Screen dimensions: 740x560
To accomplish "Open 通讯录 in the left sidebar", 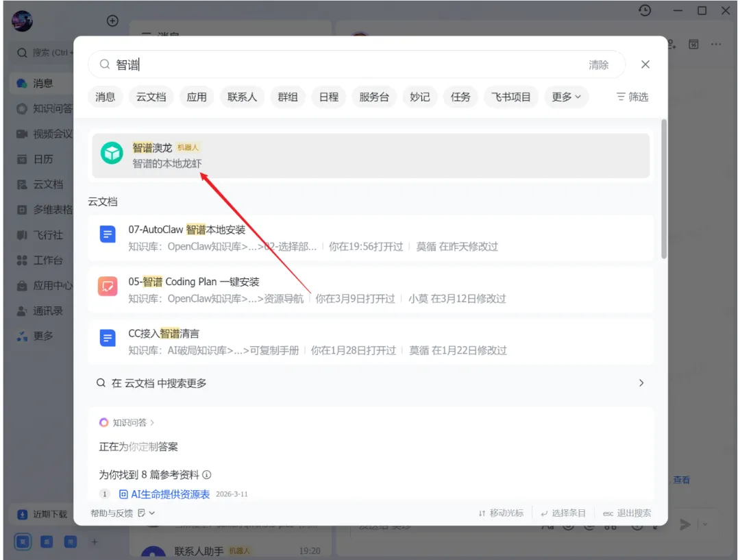I will click(42, 311).
